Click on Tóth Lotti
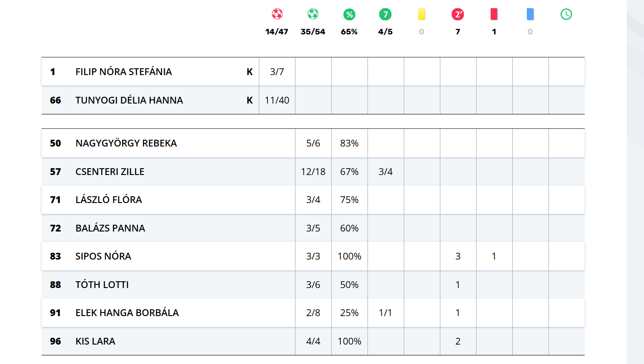 coord(102,285)
